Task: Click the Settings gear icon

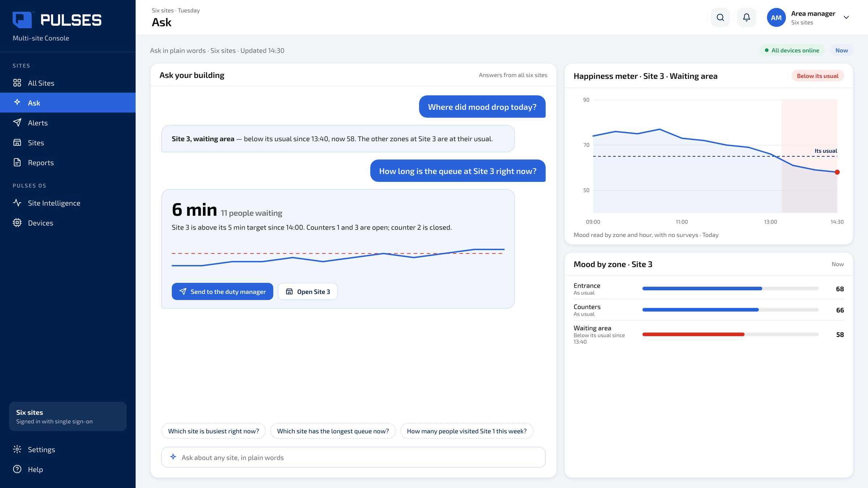Action: 17,449
